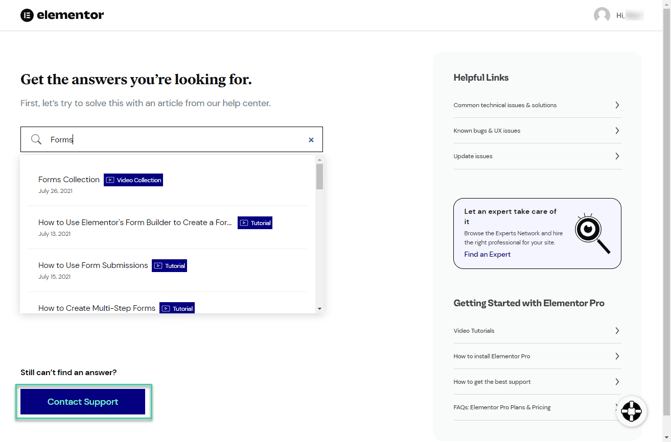The height and width of the screenshot is (442, 671).
Task: Click the search magnifier icon
Action: click(x=36, y=140)
